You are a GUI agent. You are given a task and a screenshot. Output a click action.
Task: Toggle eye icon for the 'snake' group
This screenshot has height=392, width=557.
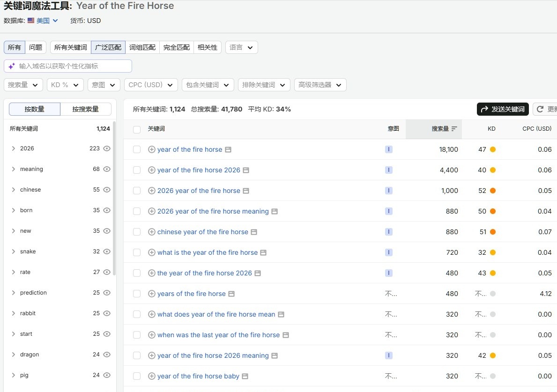coord(107,251)
